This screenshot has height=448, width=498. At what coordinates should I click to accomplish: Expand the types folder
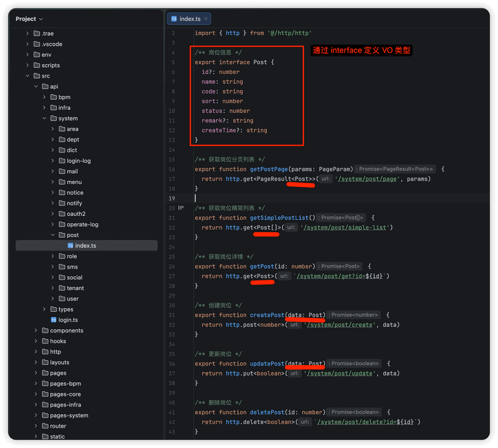pos(44,309)
